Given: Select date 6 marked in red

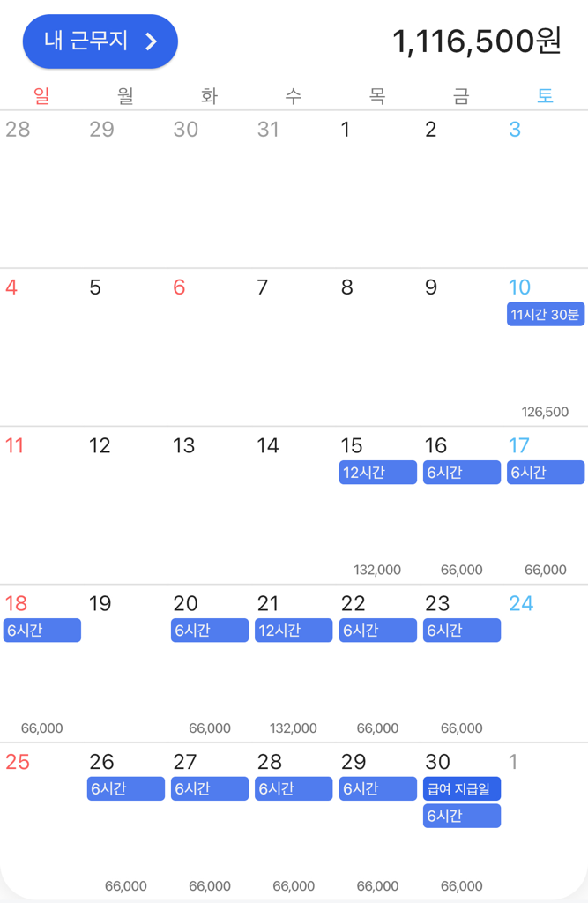Looking at the screenshot, I should [179, 287].
